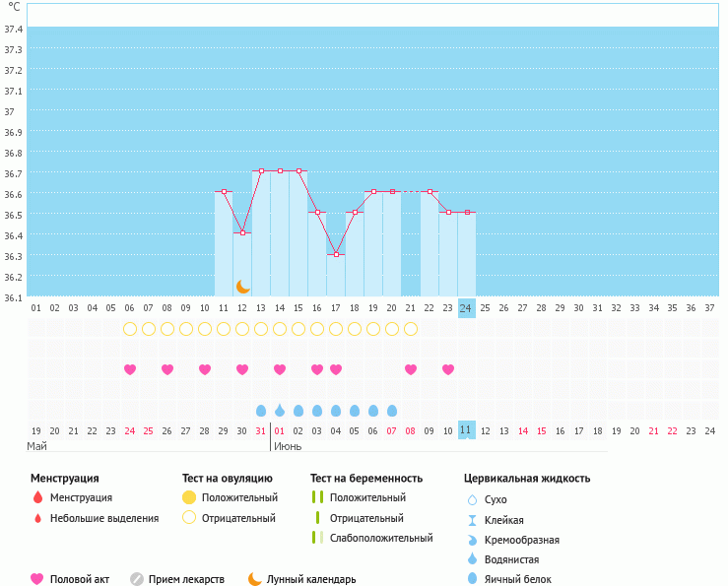
Task: Click the green Положительный pregnancy test icon
Action: coord(317,498)
